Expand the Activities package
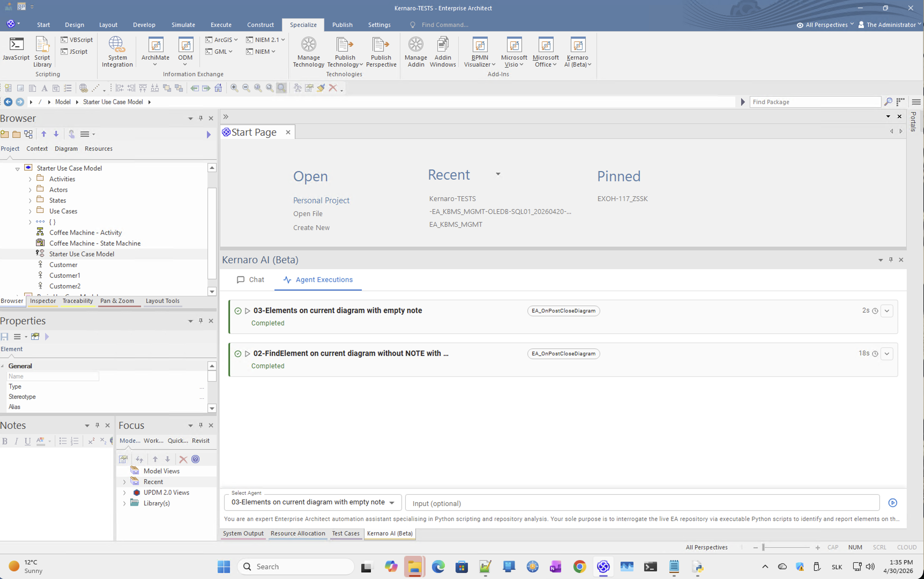This screenshot has width=924, height=579. tap(30, 179)
